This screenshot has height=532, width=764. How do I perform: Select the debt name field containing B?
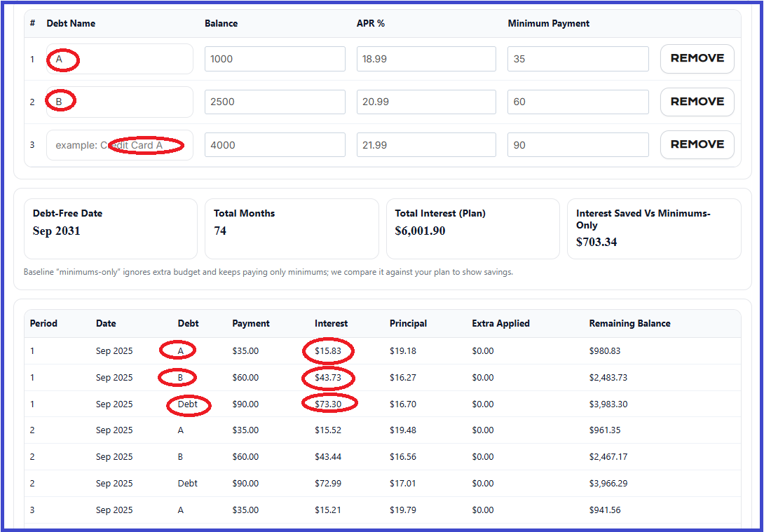[119, 102]
